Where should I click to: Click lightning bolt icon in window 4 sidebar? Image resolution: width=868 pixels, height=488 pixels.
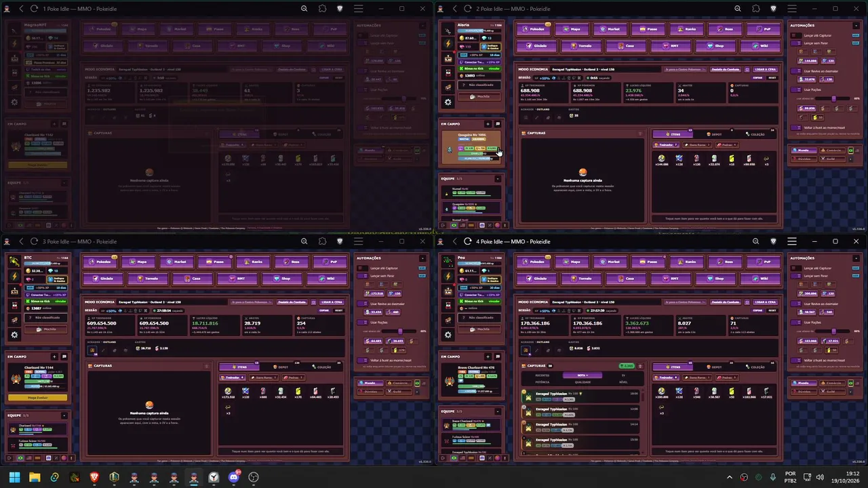[x=448, y=277]
